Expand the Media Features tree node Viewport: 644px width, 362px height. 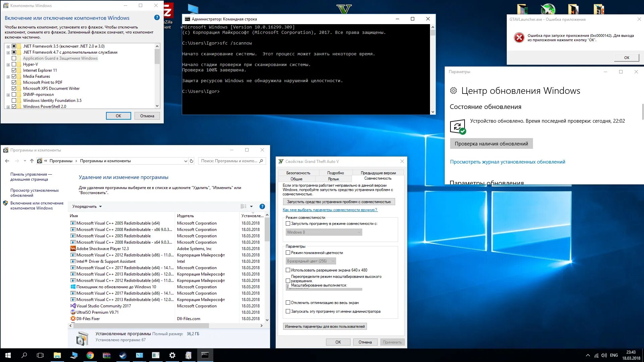(x=8, y=77)
